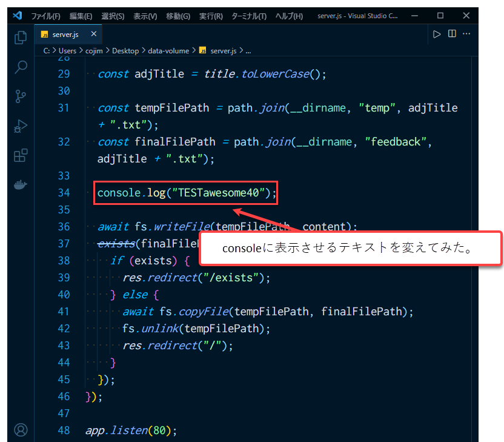Minimize the VS Code window
The image size is (504, 442).
pyautogui.click(x=414, y=15)
